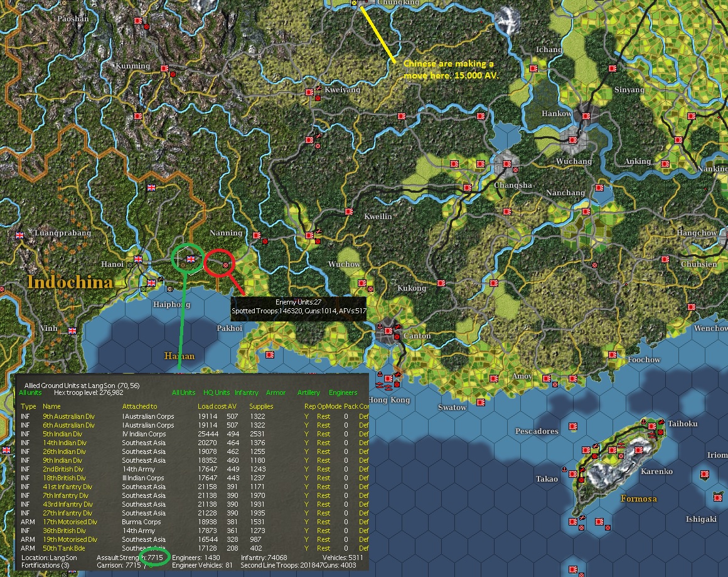The width and height of the screenshot is (728, 577).
Task: Toggle replacements Y for 2nd British Div
Action: click(x=306, y=469)
